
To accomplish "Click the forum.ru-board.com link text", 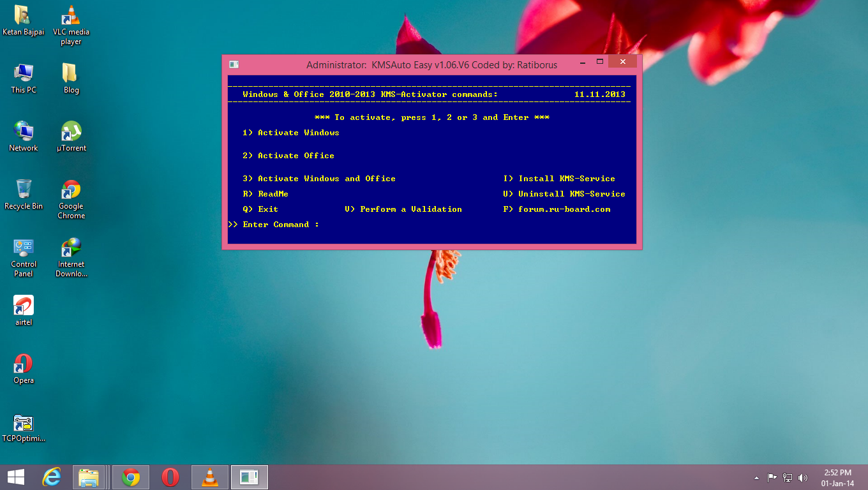I will [565, 209].
